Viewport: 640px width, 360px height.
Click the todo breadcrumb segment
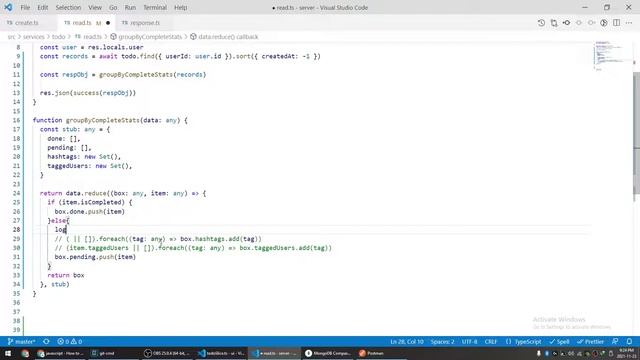[58, 37]
